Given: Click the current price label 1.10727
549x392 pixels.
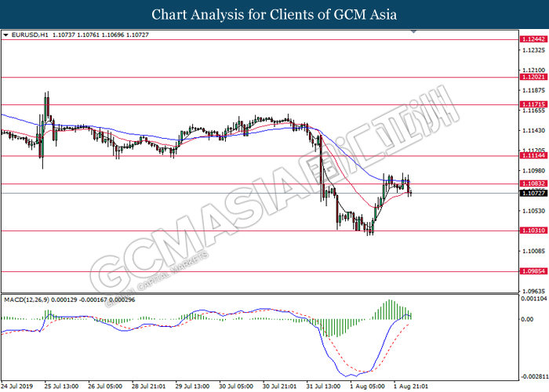Looking at the screenshot, I should [x=533, y=193].
